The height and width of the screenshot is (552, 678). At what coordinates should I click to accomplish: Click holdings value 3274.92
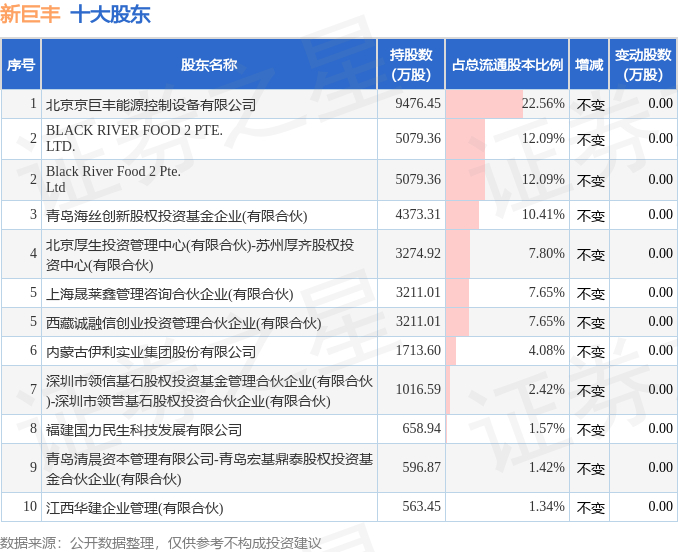418,253
